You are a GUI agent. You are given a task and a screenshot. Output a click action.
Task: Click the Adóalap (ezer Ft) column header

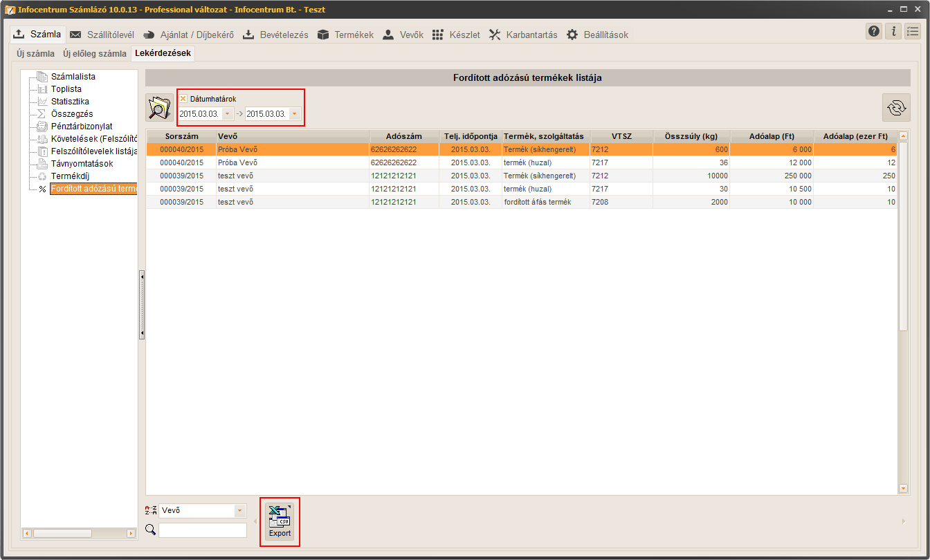[x=855, y=136]
